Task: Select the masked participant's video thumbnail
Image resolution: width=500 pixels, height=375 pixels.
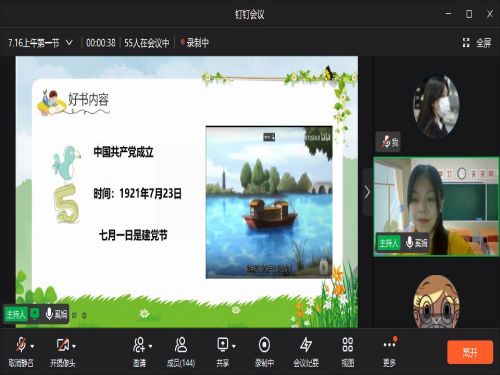Action: tap(436, 106)
